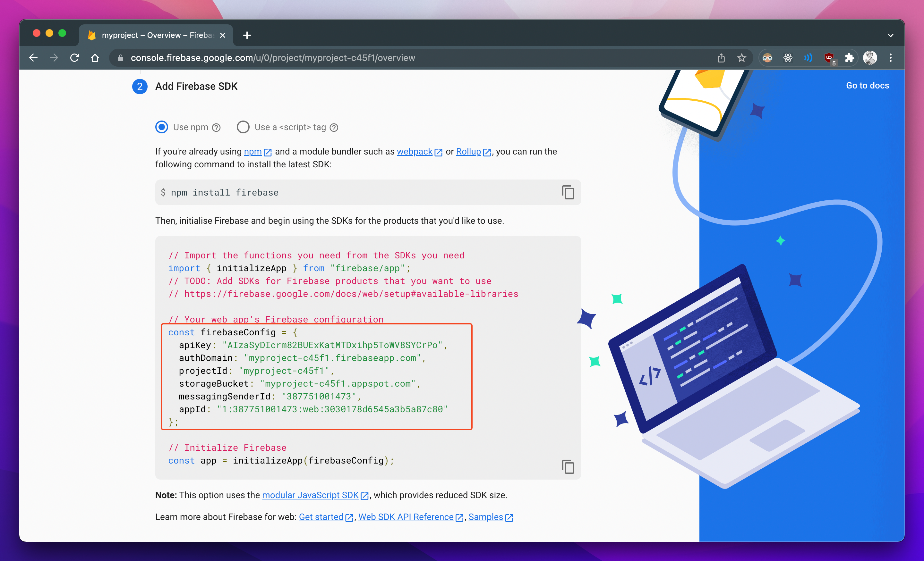This screenshot has width=924, height=561.
Task: Go forward in browser history
Action: pos(54,58)
